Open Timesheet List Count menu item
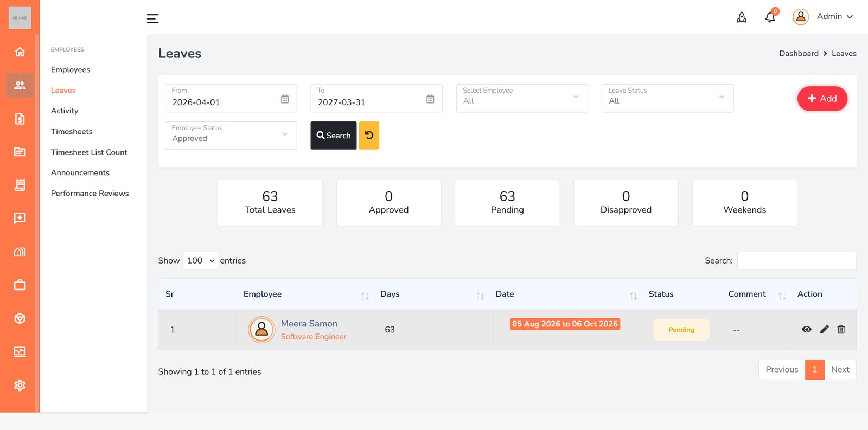Viewport: 868px width, 430px height. click(89, 152)
